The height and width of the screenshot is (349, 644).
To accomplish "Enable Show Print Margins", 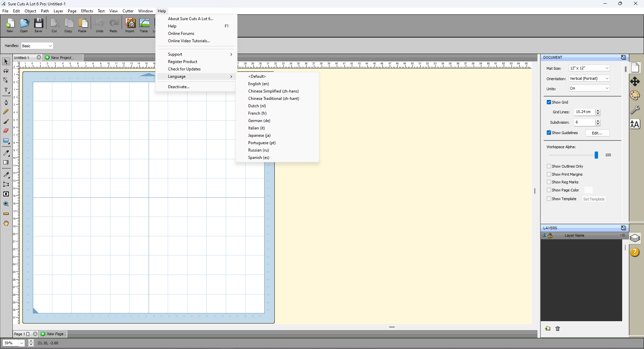I will [549, 174].
